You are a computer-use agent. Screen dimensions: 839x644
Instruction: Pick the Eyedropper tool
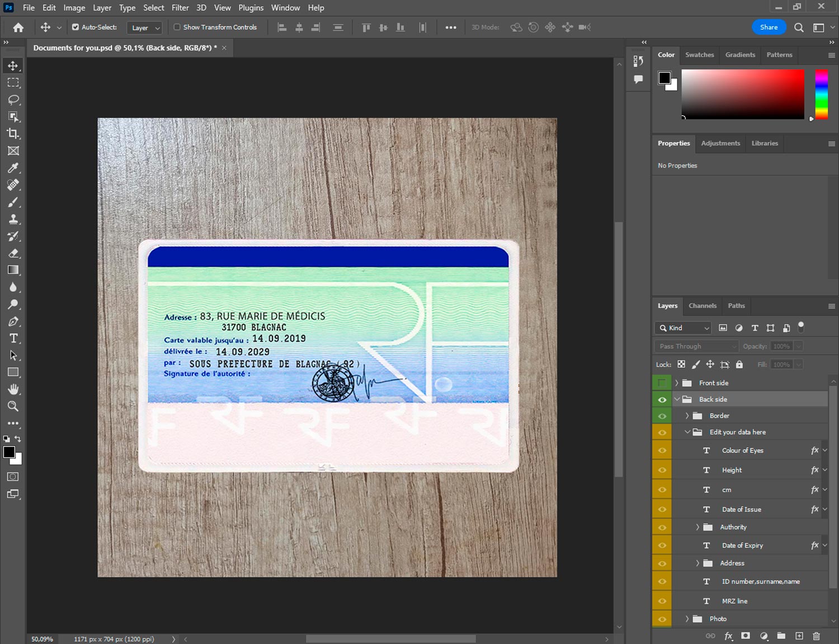point(13,168)
